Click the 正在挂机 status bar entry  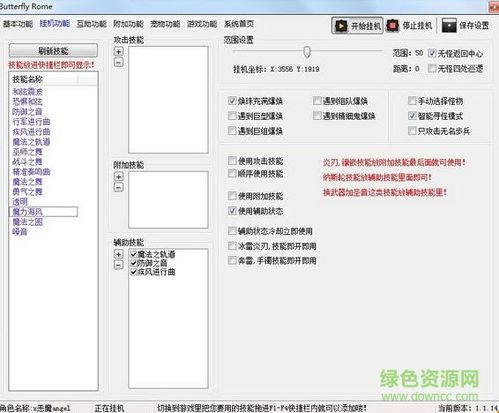tap(109, 408)
